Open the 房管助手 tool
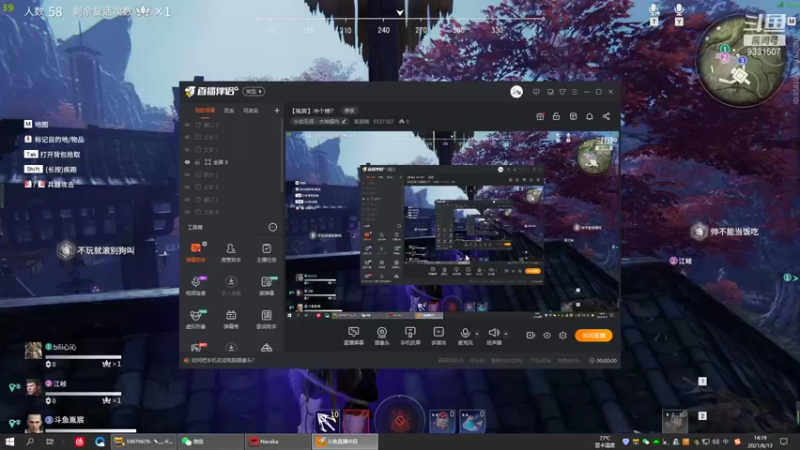 (231, 252)
